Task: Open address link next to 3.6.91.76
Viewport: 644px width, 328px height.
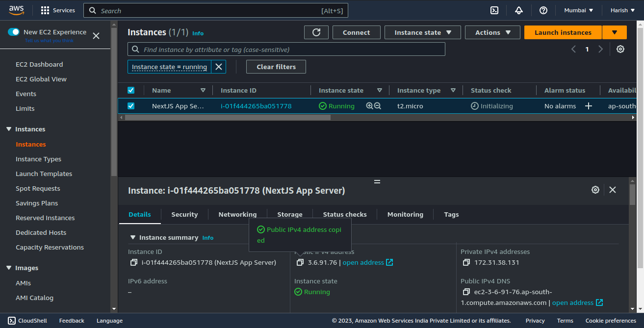Action: 368,262
